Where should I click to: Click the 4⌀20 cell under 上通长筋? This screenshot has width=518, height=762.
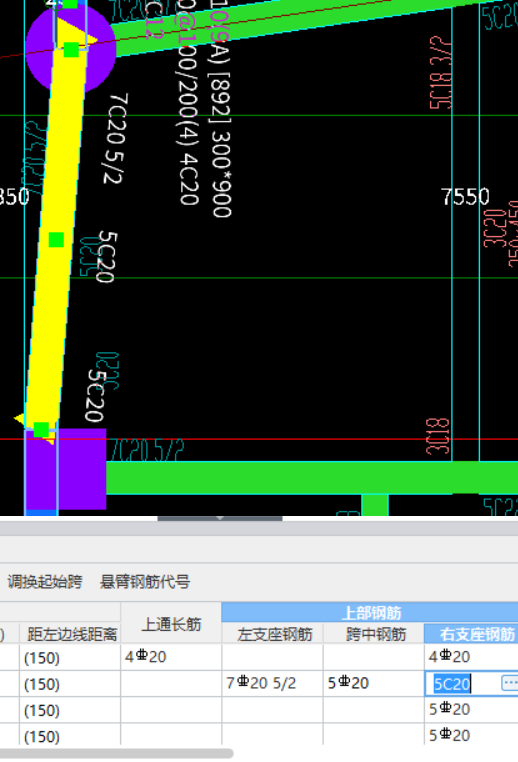pos(171,657)
